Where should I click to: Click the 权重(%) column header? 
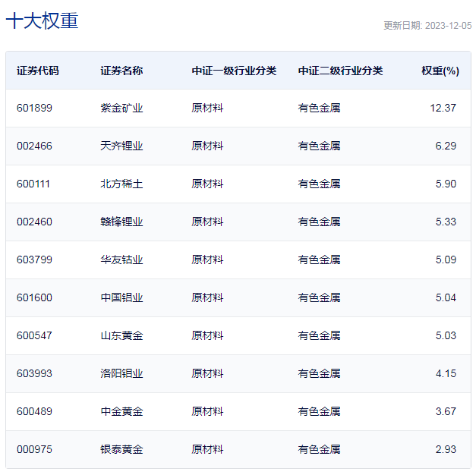pyautogui.click(x=440, y=71)
